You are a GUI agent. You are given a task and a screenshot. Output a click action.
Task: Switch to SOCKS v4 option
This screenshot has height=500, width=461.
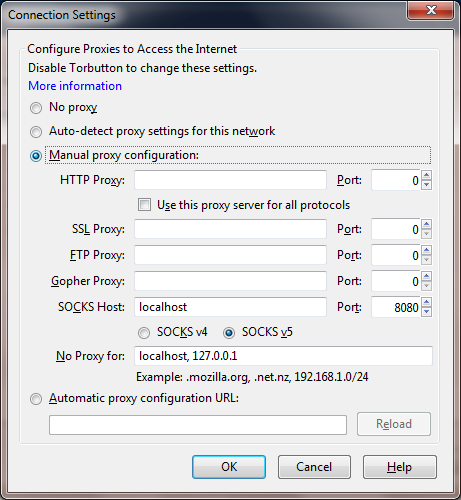pyautogui.click(x=144, y=333)
